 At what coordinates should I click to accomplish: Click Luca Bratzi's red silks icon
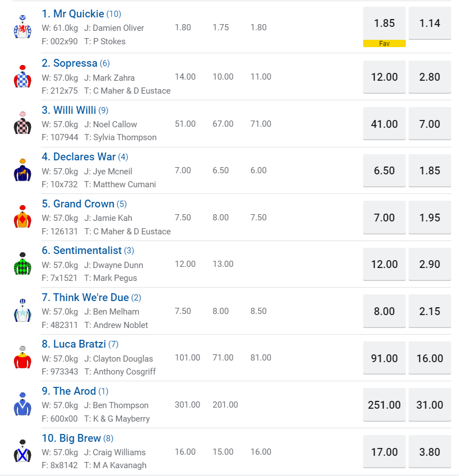coord(22,358)
